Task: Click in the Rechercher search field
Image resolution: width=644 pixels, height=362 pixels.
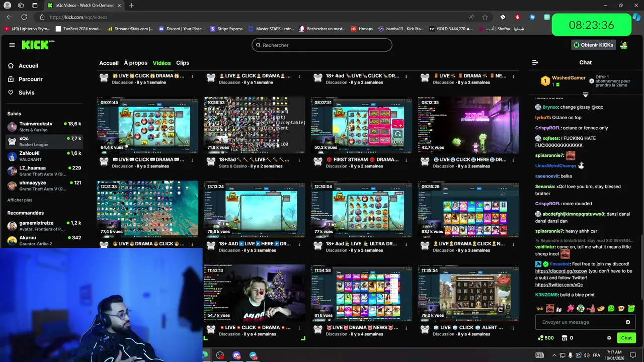Action: 322,45
